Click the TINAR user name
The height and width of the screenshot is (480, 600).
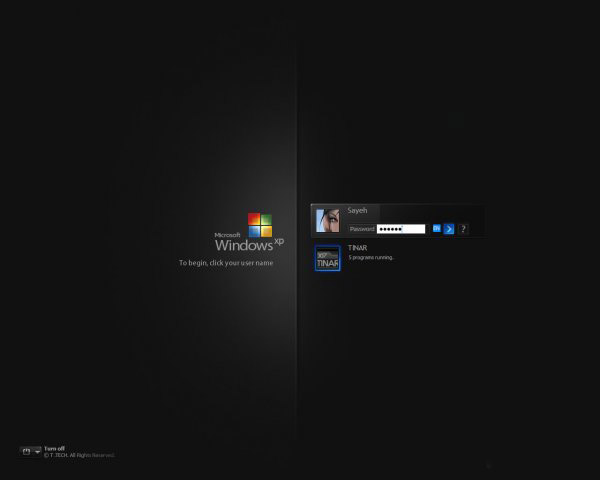pos(357,248)
